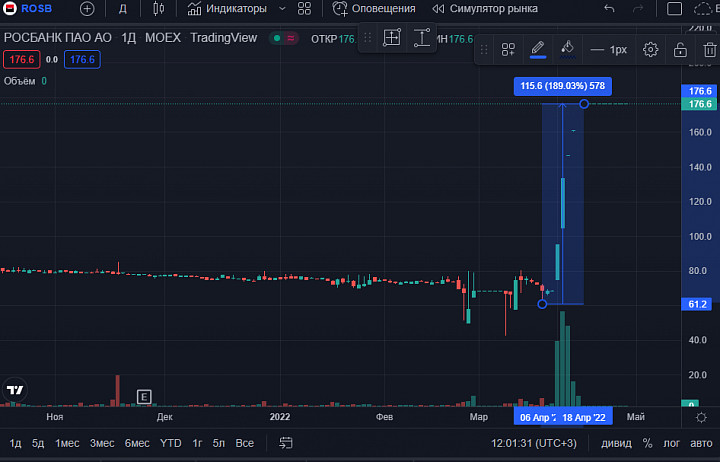Delete the selected drawing with trash icon

(710, 50)
